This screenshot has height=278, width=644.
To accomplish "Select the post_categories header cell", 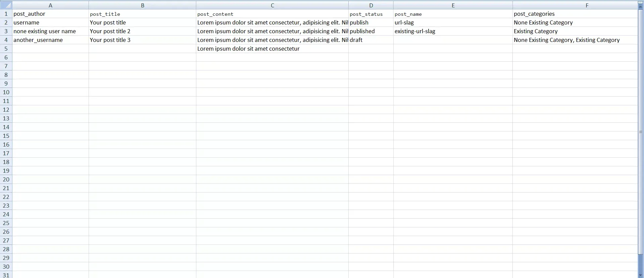I will pos(575,14).
